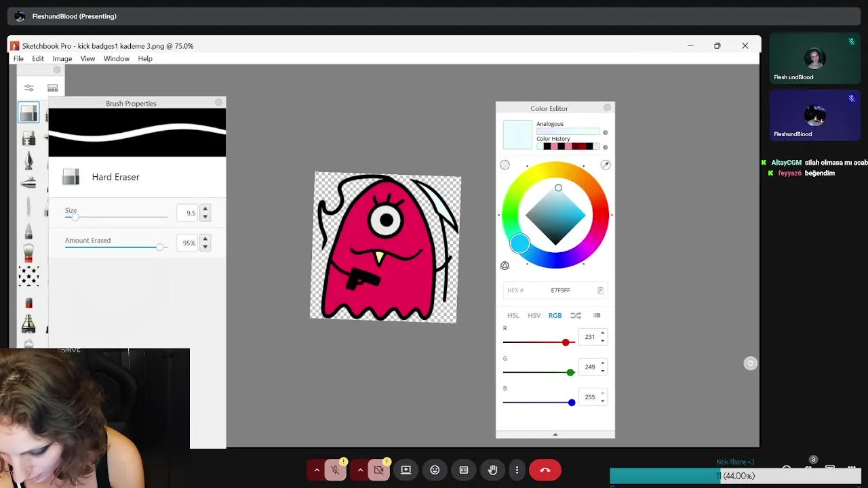The image size is (868, 488).
Task: Click the Flesh undBlood participant tile
Action: (x=814, y=58)
